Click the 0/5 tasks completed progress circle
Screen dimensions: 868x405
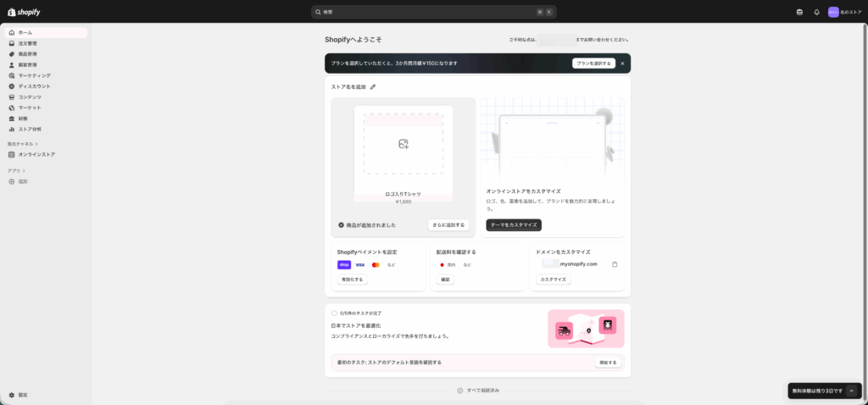(x=334, y=313)
